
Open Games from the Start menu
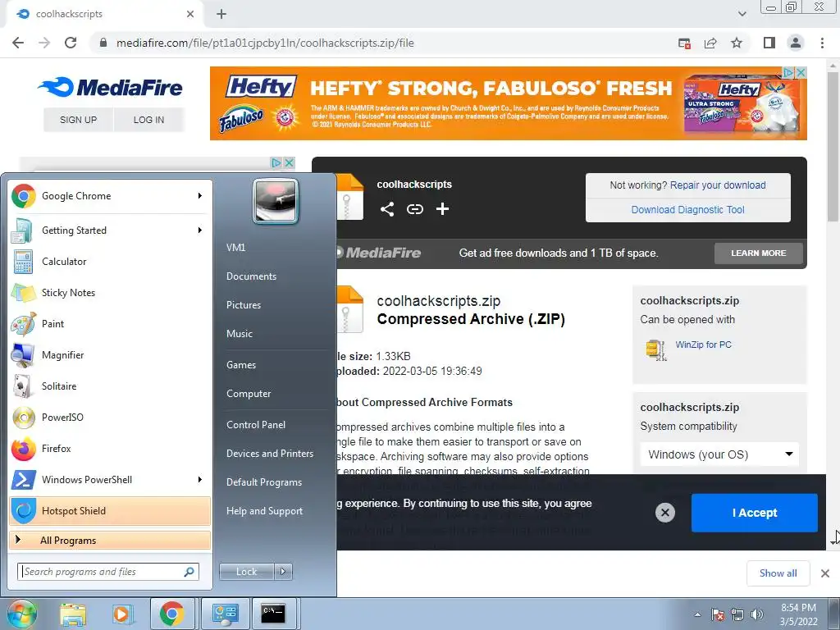241,365
